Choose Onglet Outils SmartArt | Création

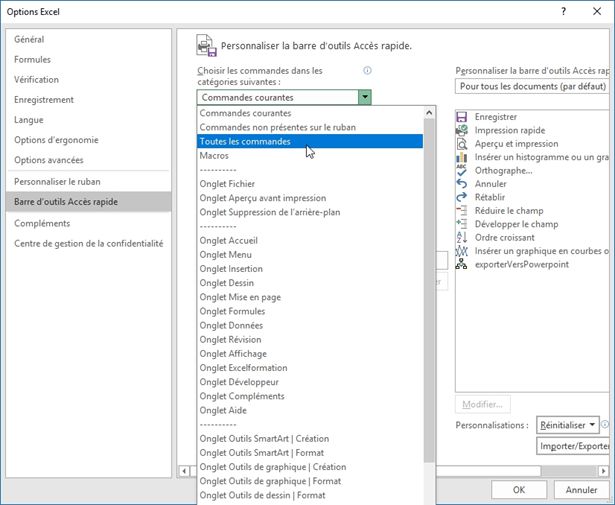coord(310,439)
